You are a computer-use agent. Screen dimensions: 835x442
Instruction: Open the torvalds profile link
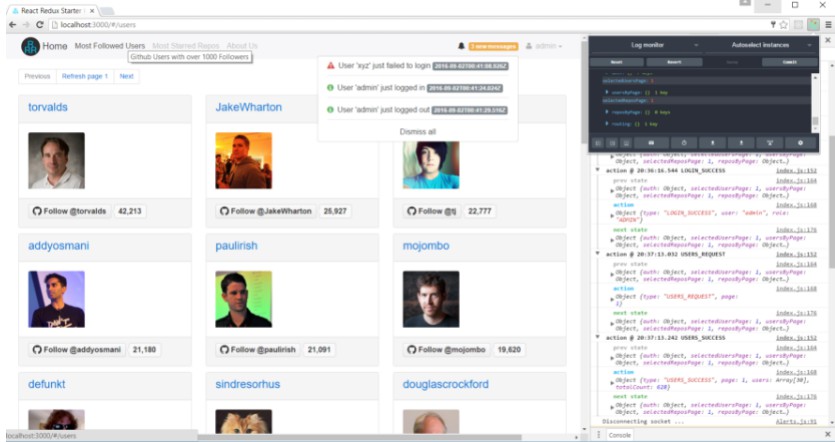[49, 107]
